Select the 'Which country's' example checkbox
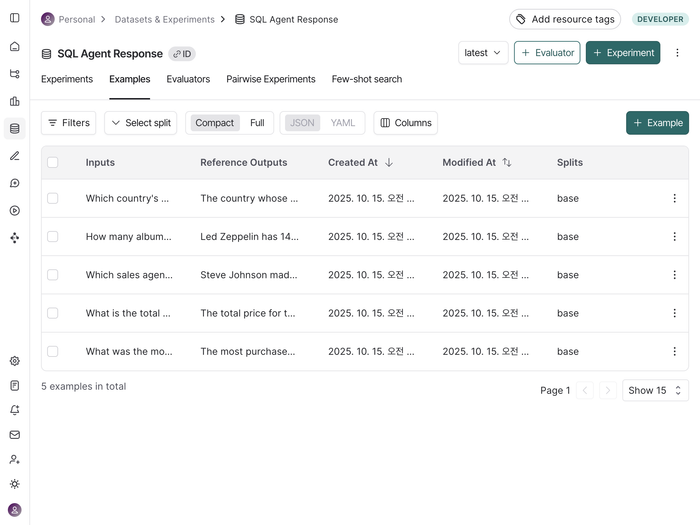700x525 pixels. tap(53, 199)
